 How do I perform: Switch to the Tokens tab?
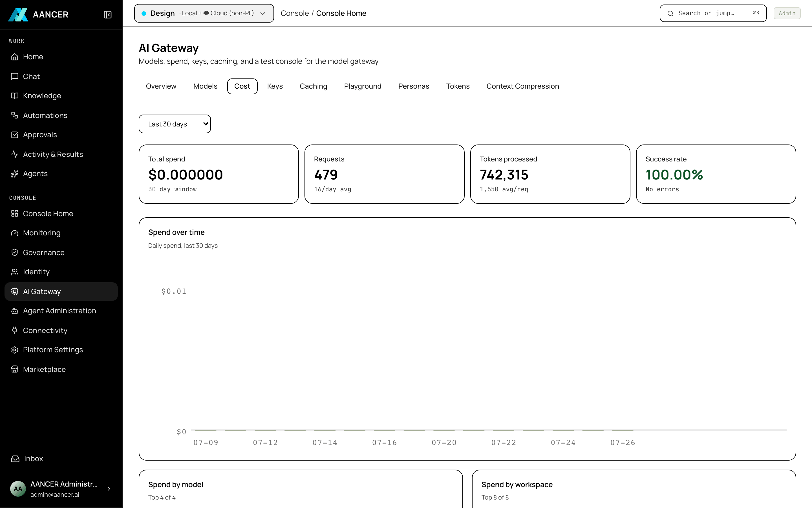coord(458,86)
